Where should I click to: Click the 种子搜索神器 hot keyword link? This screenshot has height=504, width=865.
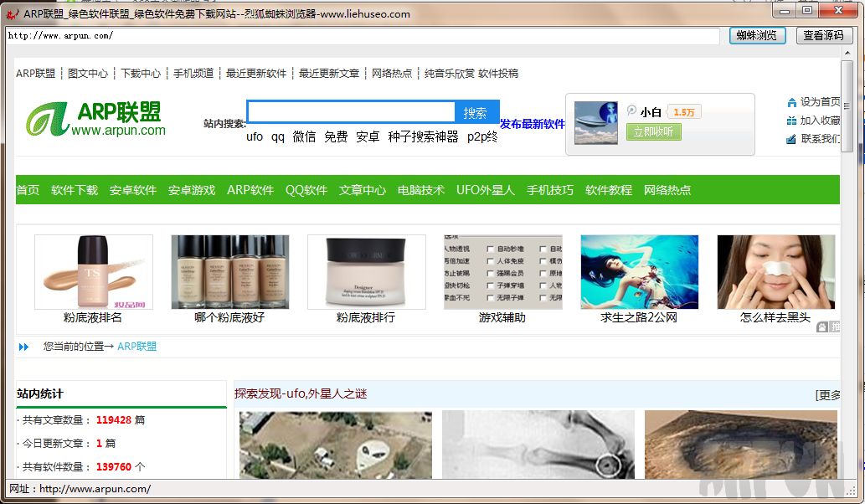(423, 136)
